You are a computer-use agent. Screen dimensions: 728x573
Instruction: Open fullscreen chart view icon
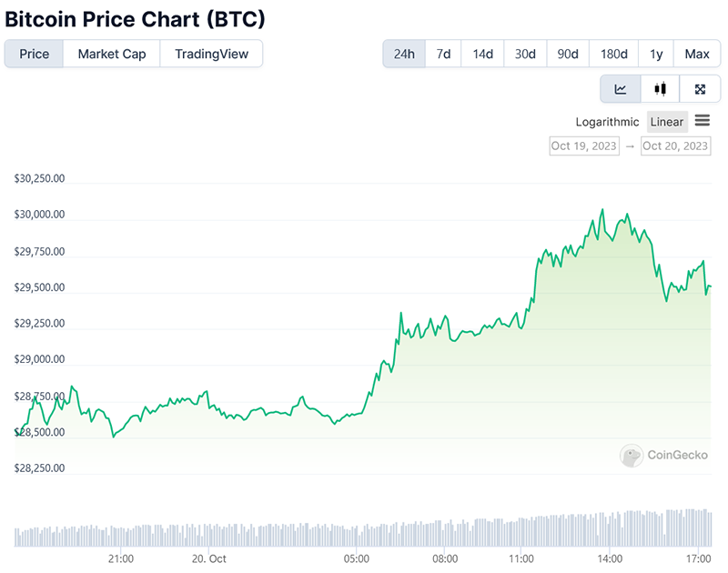[700, 89]
